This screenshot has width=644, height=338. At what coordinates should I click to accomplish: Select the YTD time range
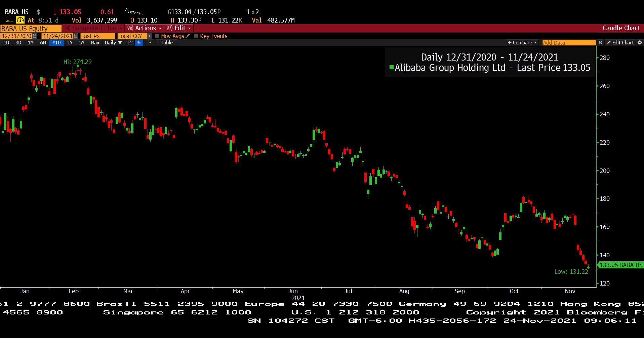(x=56, y=43)
